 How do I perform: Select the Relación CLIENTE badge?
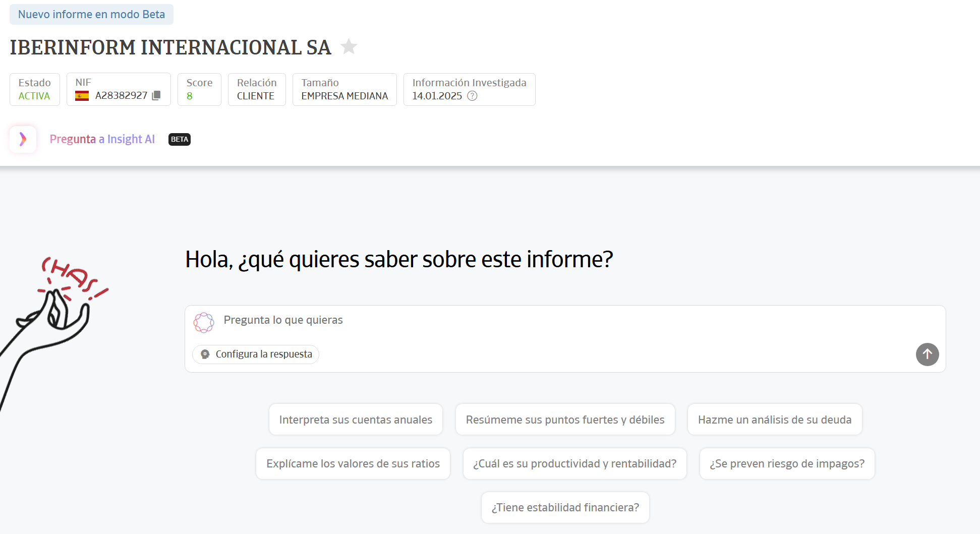pos(257,89)
